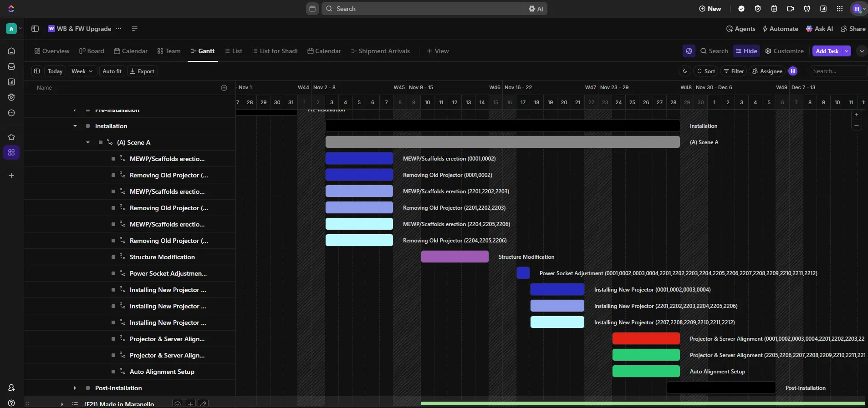The height and width of the screenshot is (408, 868).
Task: Open the apps grid icon in top bar
Action: (x=840, y=9)
